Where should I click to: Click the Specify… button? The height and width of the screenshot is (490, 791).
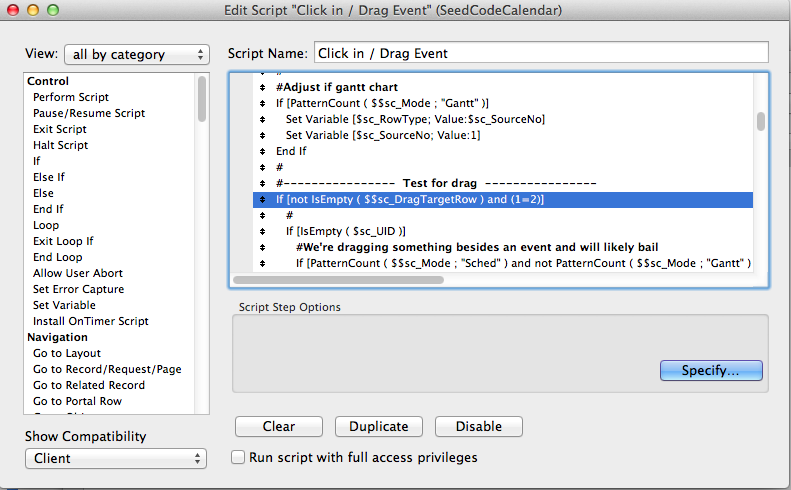tap(711, 370)
